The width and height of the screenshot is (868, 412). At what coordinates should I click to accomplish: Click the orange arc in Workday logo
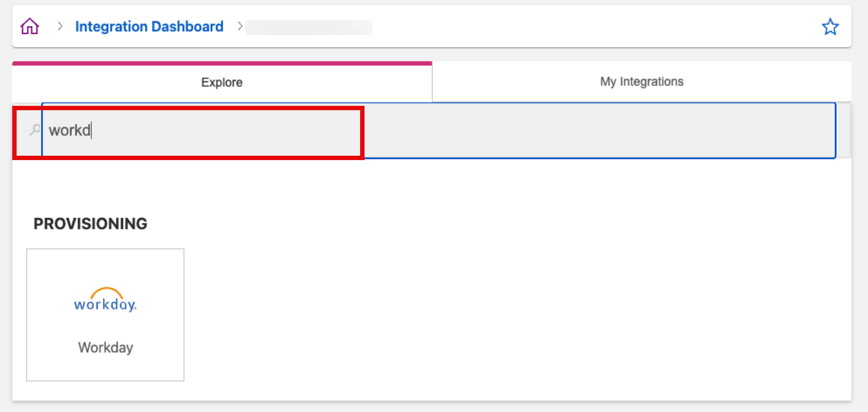pos(106,291)
